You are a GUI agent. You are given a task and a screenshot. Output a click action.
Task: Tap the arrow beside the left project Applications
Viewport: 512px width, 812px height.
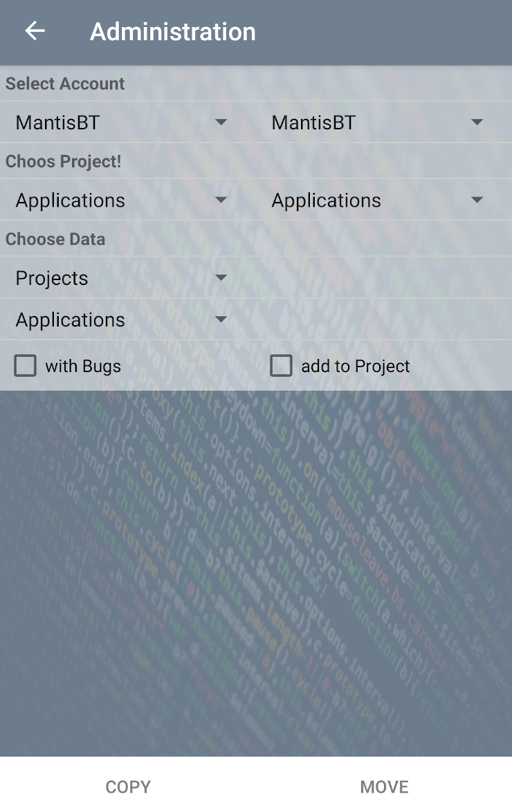pyautogui.click(x=221, y=200)
